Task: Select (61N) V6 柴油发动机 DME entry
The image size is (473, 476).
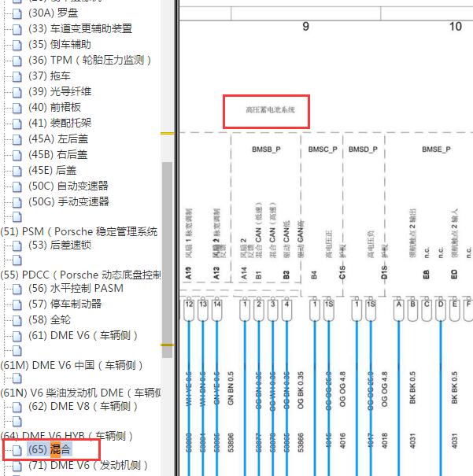Action: 80,393
